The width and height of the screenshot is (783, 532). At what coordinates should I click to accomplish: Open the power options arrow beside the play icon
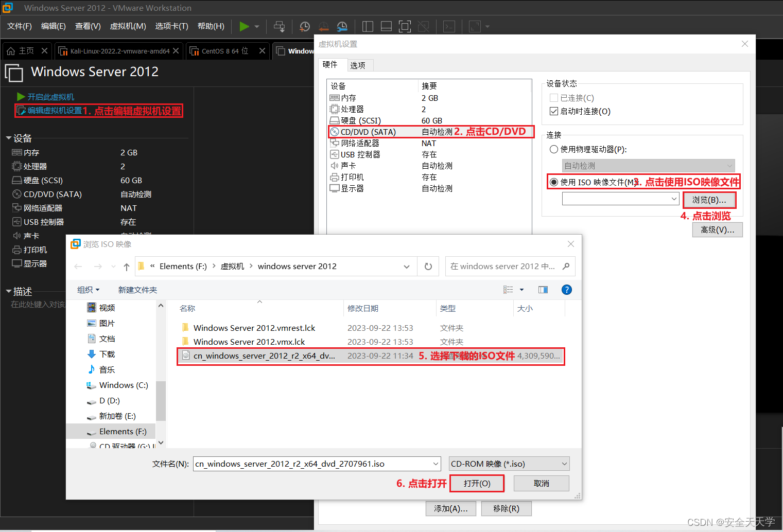click(x=257, y=26)
